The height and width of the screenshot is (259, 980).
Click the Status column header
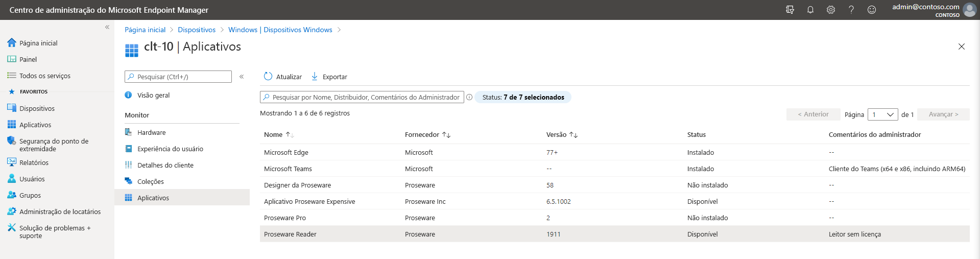[697, 135]
